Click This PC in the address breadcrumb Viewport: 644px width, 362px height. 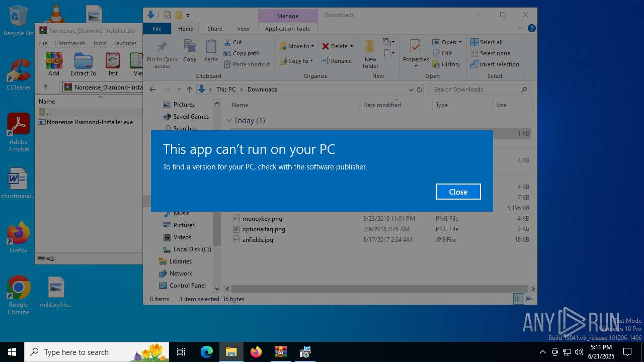point(226,89)
